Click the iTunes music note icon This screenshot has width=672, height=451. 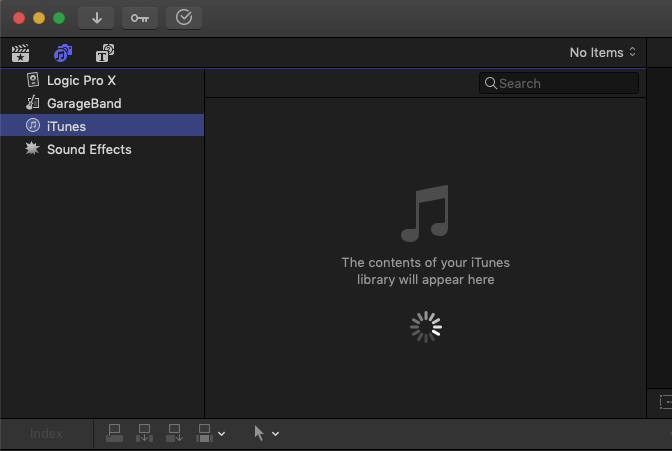[33, 126]
